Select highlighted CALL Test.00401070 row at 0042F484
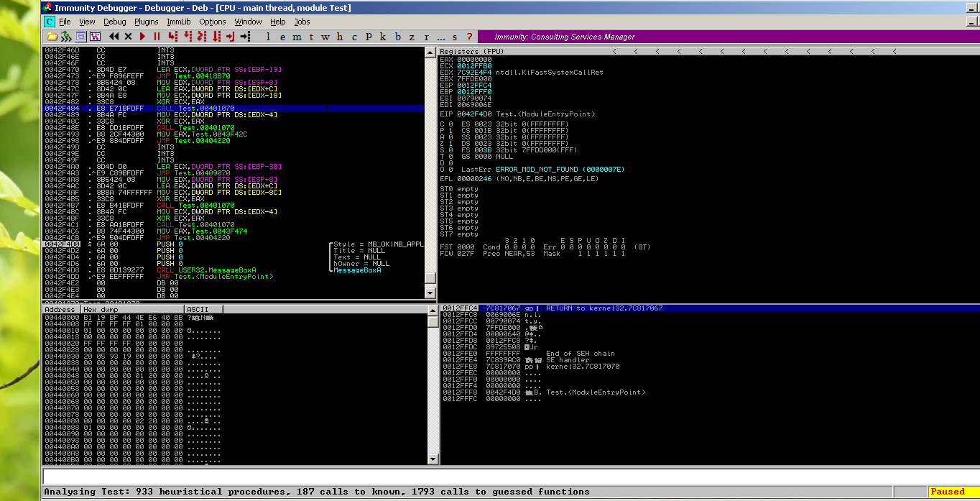This screenshot has height=501, width=980. tap(234, 109)
